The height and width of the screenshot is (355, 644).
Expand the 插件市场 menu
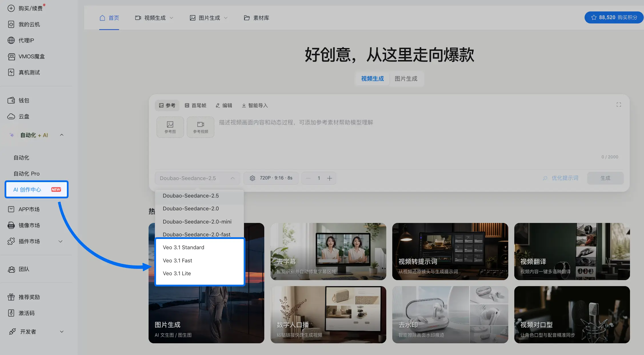[61, 241]
